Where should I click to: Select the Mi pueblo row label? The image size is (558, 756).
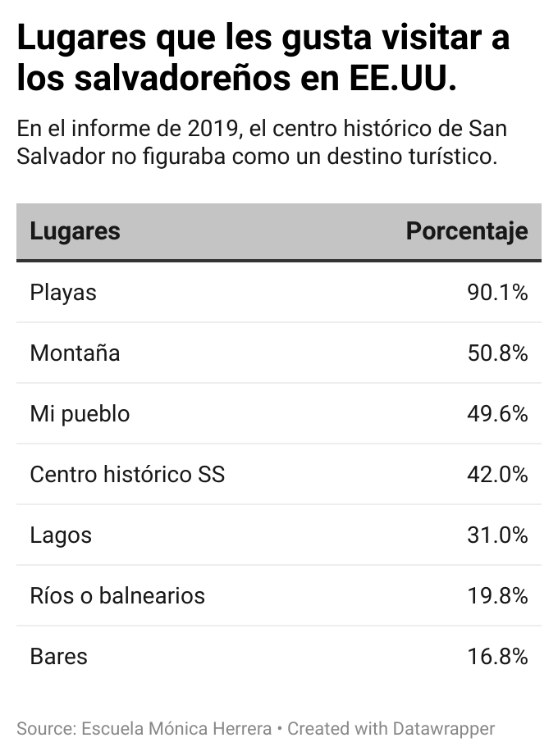pyautogui.click(x=80, y=414)
